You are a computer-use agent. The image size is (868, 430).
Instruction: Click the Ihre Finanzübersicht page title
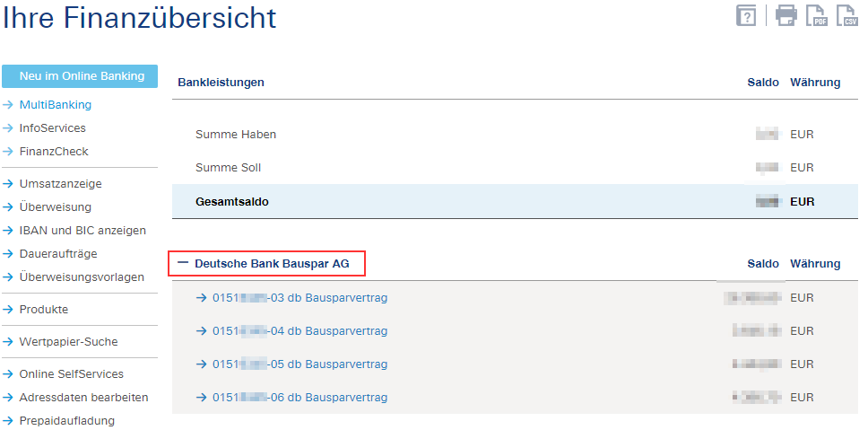tap(140, 17)
